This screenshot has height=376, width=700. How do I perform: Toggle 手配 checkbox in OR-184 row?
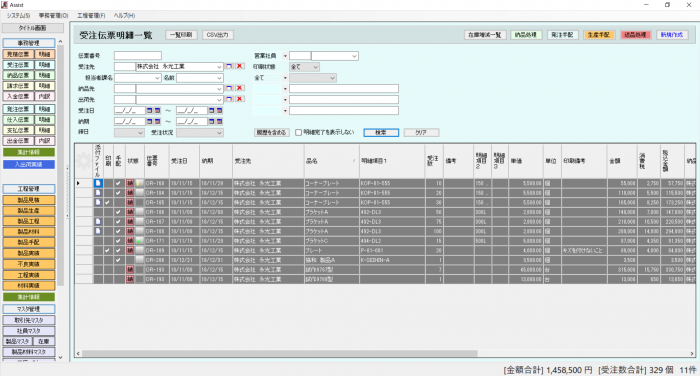coord(118,193)
